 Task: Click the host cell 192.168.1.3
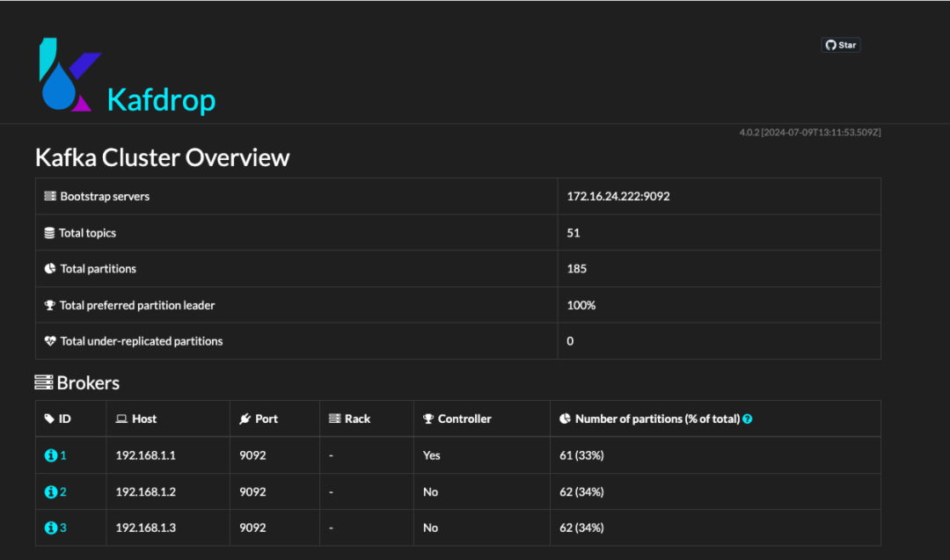[x=145, y=527]
